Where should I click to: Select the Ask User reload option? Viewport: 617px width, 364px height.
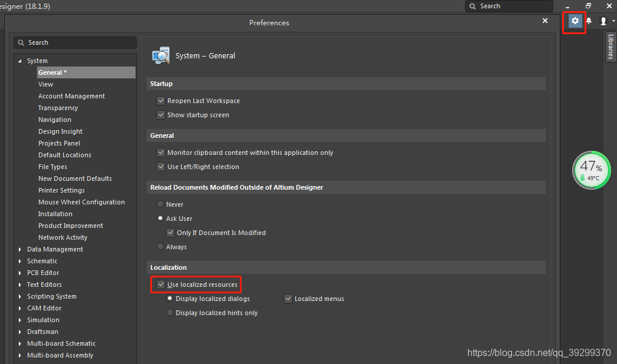(160, 218)
